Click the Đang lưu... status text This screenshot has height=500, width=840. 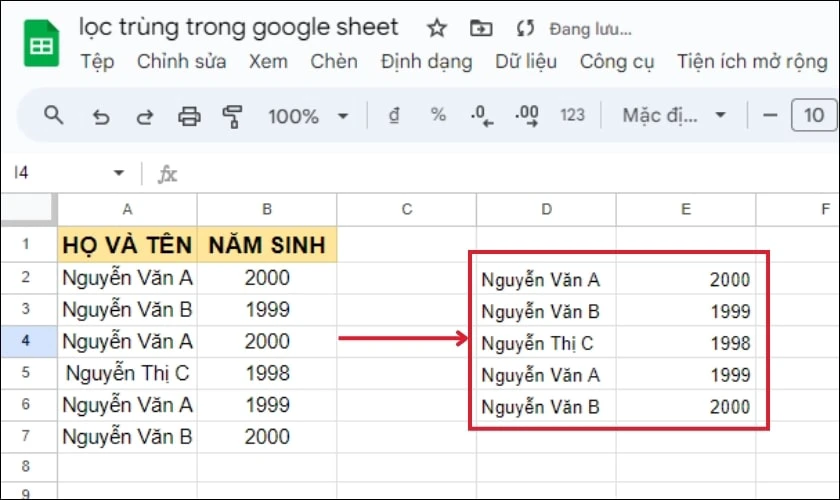[590, 29]
